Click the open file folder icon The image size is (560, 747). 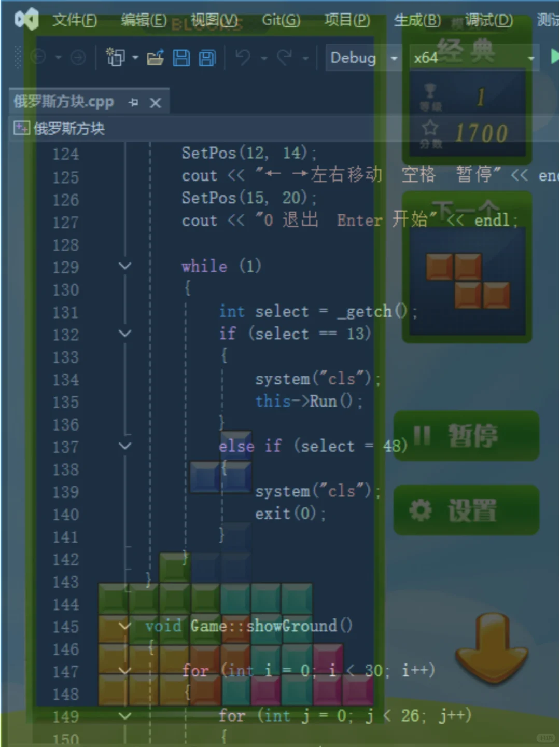pyautogui.click(x=156, y=57)
